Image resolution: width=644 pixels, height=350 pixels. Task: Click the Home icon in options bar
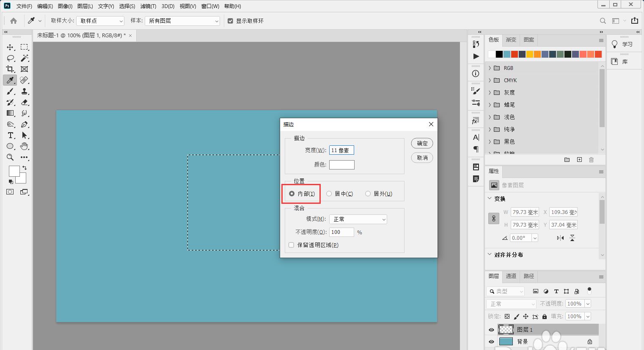tap(14, 21)
